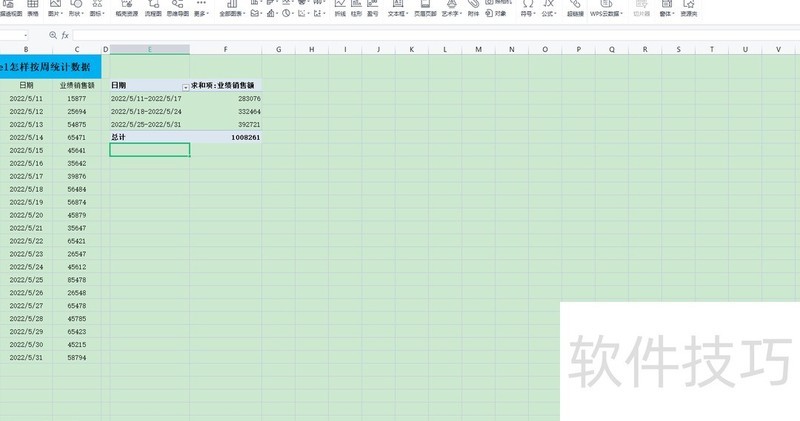Open the 更多 (More) options

point(201,8)
